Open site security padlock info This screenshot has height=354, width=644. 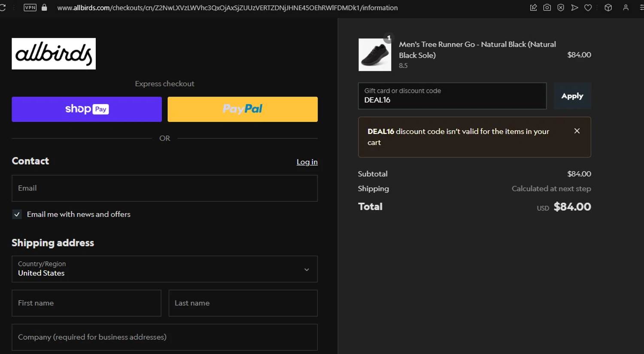tap(44, 8)
